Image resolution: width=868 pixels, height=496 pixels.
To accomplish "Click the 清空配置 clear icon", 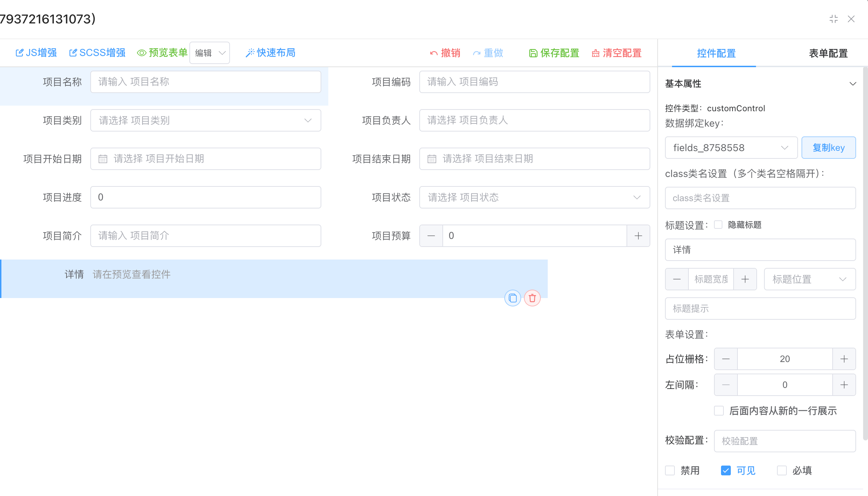I will (596, 53).
